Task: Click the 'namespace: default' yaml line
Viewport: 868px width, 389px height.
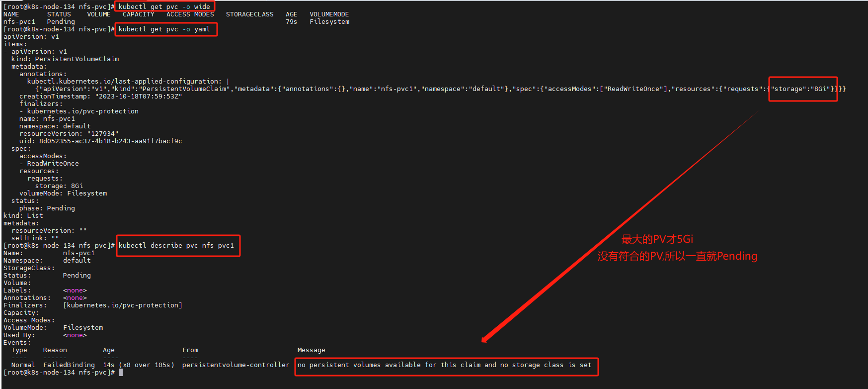Action: (x=55, y=126)
